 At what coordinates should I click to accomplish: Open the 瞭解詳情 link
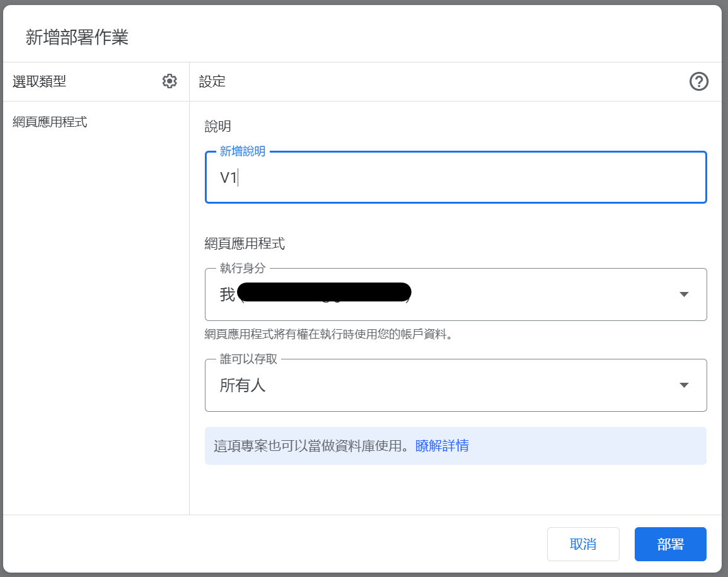442,446
